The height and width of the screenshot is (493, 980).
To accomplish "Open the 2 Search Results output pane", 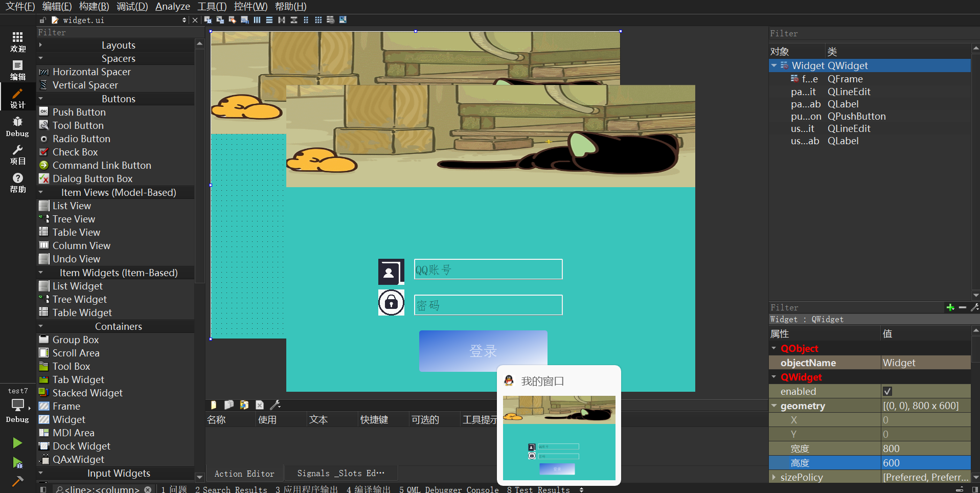I will point(231,489).
